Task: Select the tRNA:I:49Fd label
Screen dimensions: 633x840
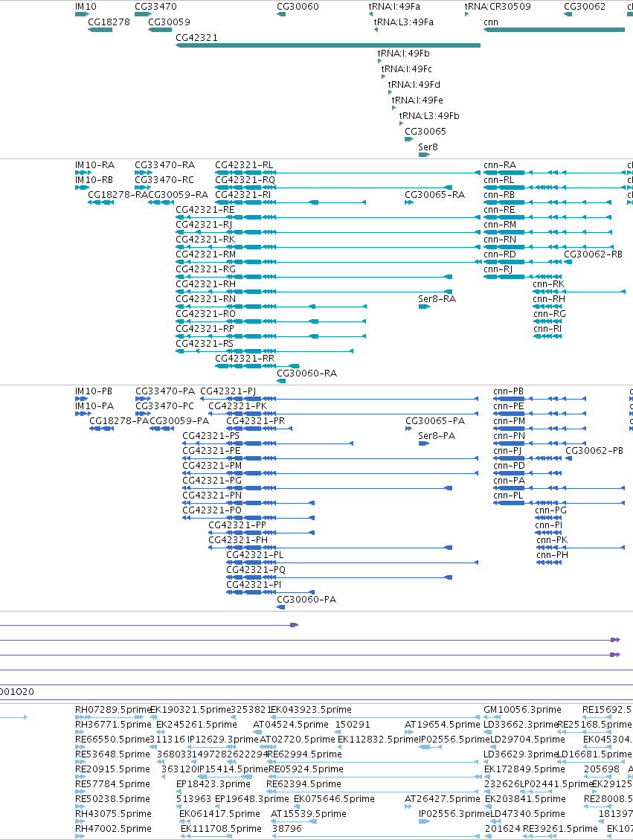Action: point(414,84)
